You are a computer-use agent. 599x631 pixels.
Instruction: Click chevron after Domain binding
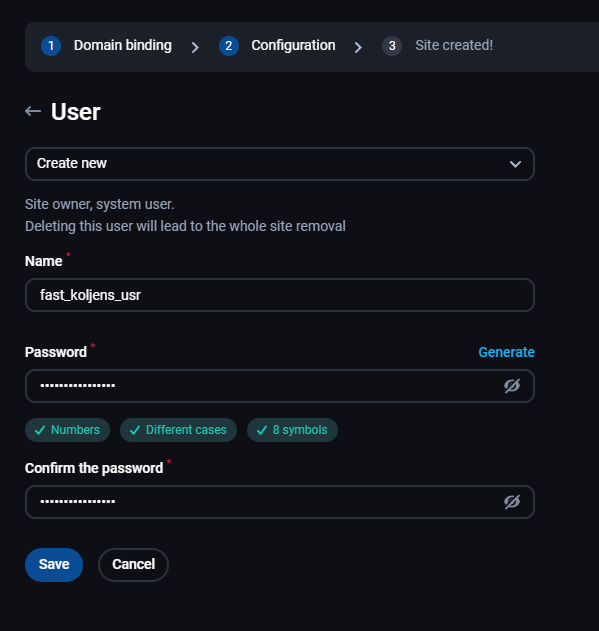[x=195, y=47]
